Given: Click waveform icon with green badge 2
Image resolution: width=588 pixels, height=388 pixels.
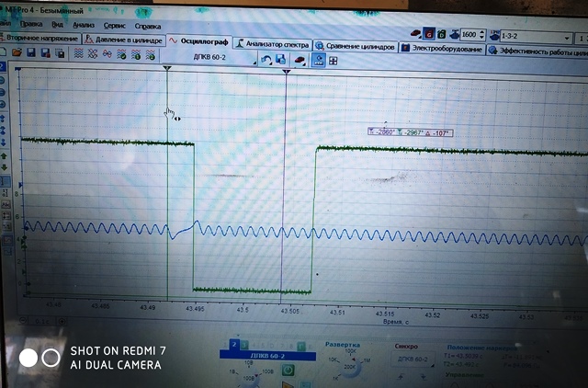Looking at the screenshot, I should tap(151, 55).
